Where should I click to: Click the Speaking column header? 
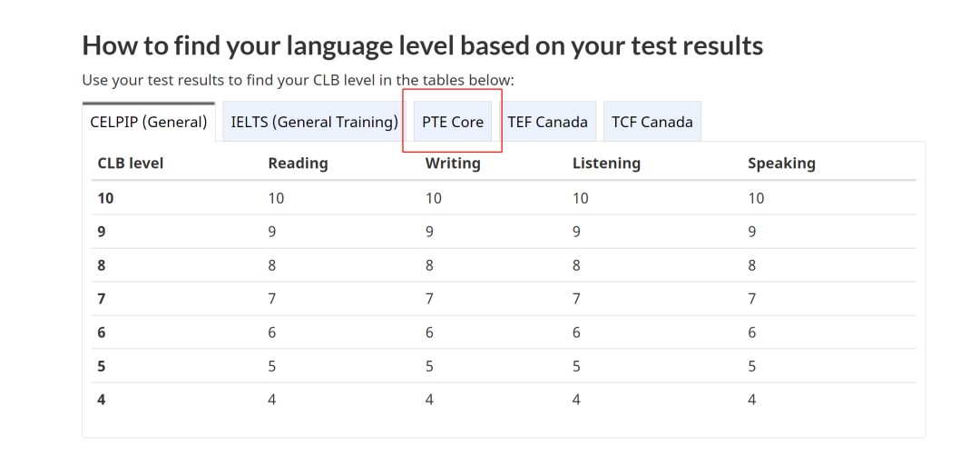click(781, 164)
